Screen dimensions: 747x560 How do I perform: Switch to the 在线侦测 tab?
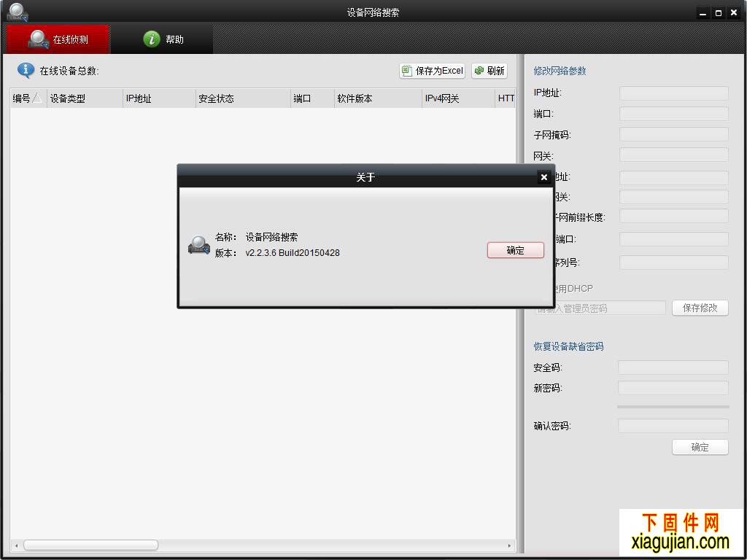pyautogui.click(x=58, y=39)
